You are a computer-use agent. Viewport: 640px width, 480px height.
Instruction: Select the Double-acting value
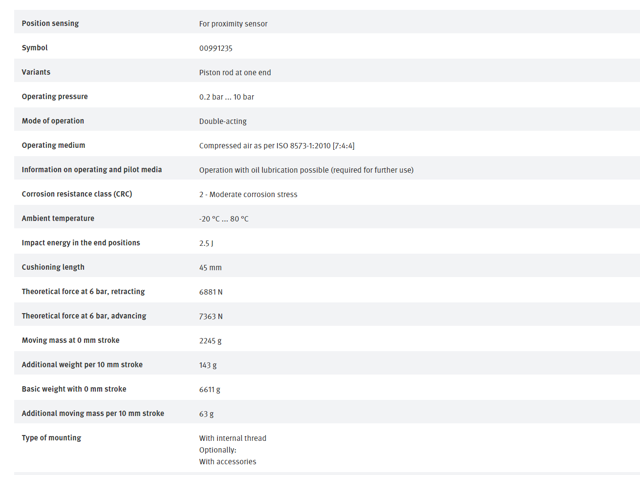[x=223, y=121]
